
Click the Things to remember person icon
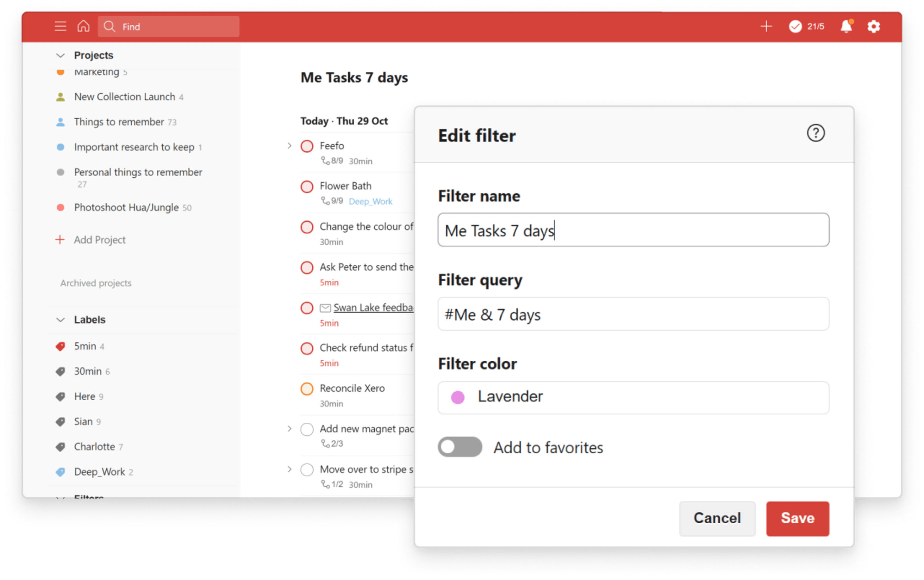[60, 122]
